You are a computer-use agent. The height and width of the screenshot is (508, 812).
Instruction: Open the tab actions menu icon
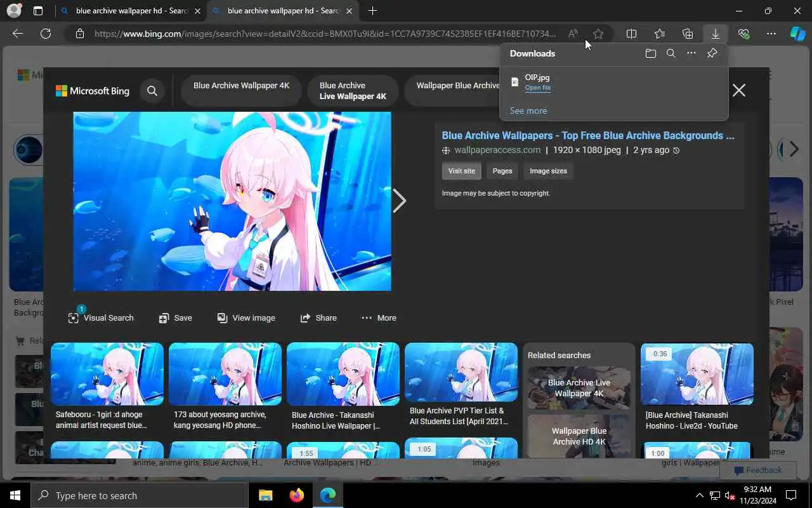point(38,11)
